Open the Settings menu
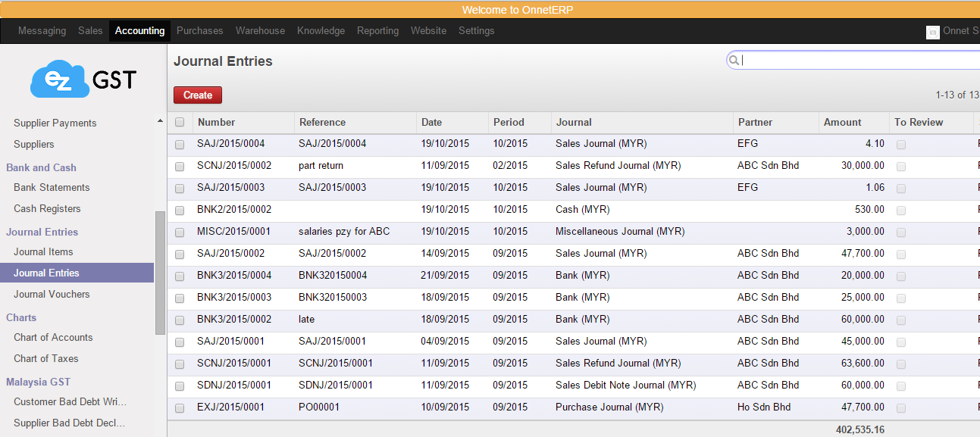Image resolution: width=980 pixels, height=437 pixels. tap(476, 31)
